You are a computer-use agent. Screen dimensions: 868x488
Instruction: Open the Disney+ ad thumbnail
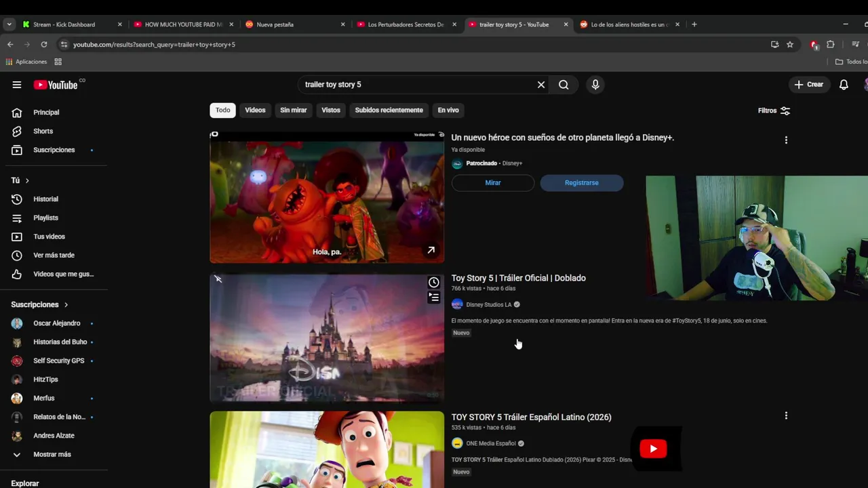coord(327,197)
